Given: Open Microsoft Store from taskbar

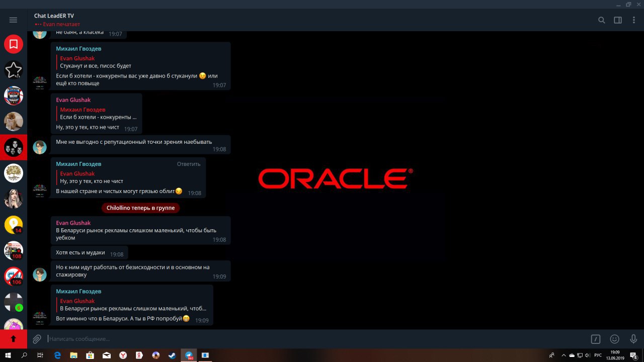Looking at the screenshot, I should click(90, 355).
